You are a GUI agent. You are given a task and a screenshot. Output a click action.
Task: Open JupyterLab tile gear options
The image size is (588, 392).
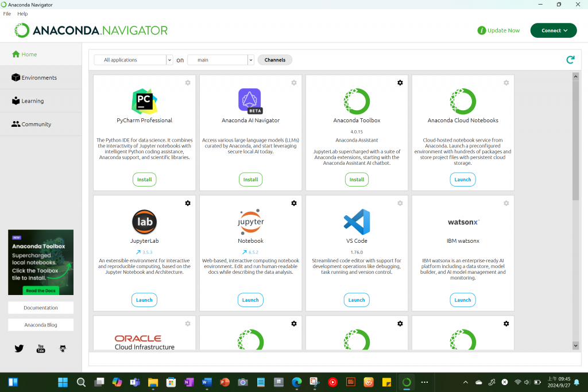pos(188,203)
